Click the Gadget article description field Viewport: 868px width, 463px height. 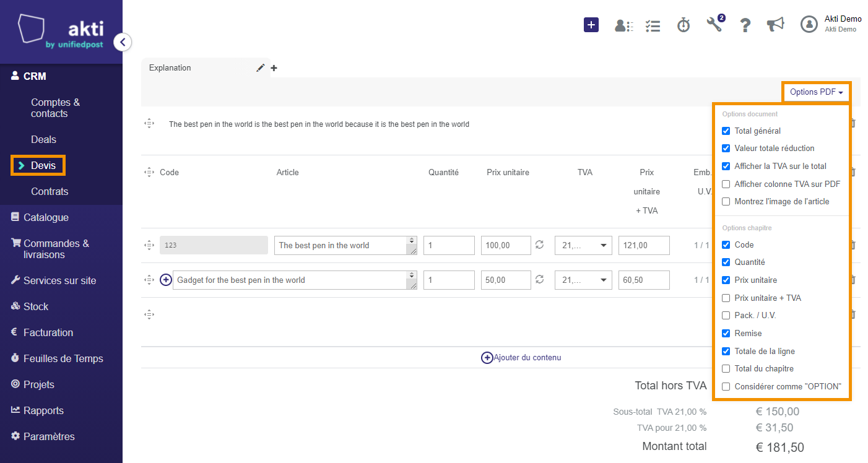point(295,280)
